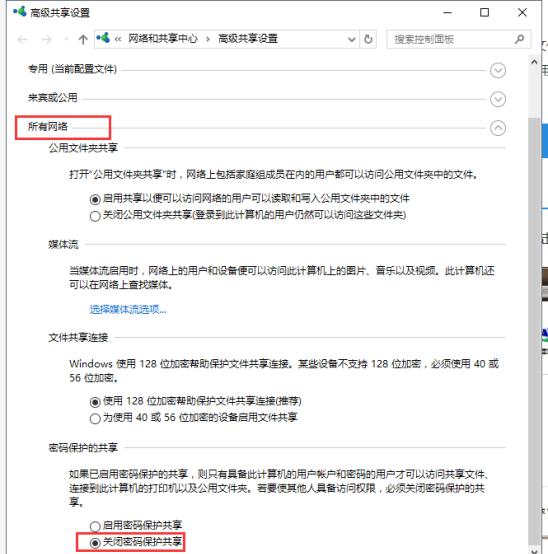This screenshot has width=548, height=554.
Task: Select 关闭公用文件夹共享 radio option
Action: (x=95, y=216)
